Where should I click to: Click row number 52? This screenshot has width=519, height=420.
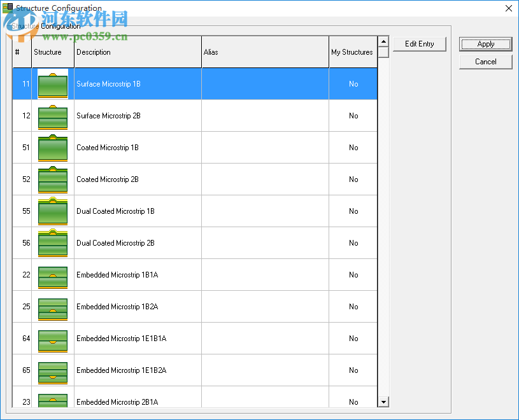[x=26, y=179]
